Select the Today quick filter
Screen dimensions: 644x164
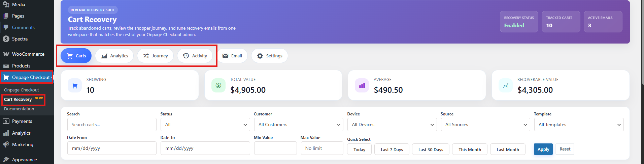click(360, 149)
